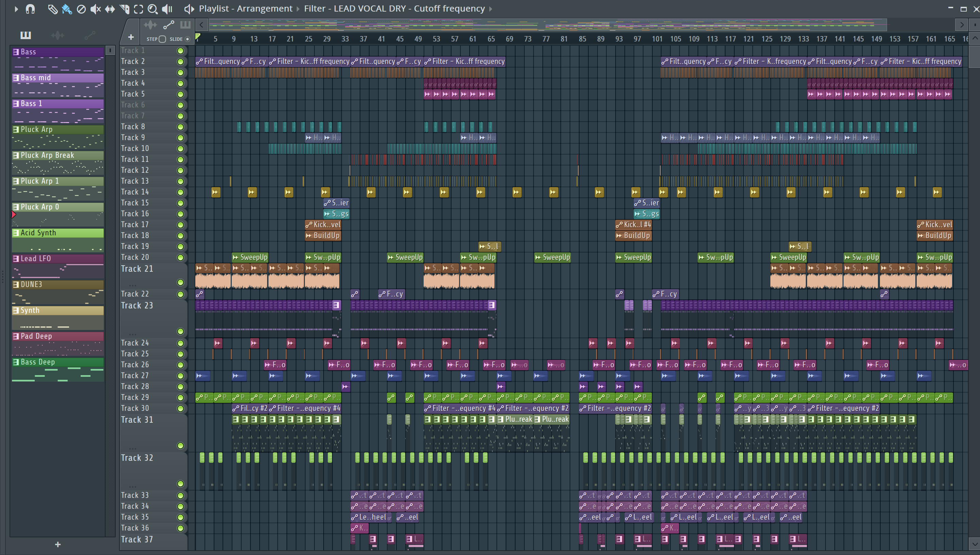980x555 pixels.
Task: Add new pattern with bottom plus
Action: pyautogui.click(x=58, y=544)
